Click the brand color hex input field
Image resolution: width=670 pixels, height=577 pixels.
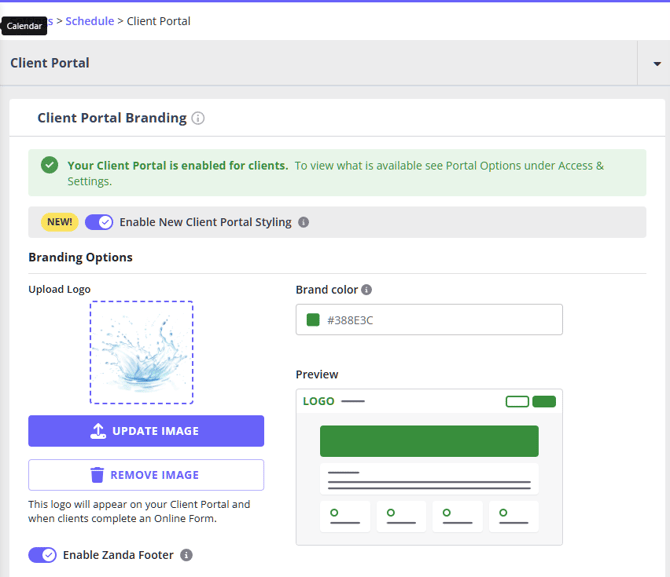click(440, 320)
